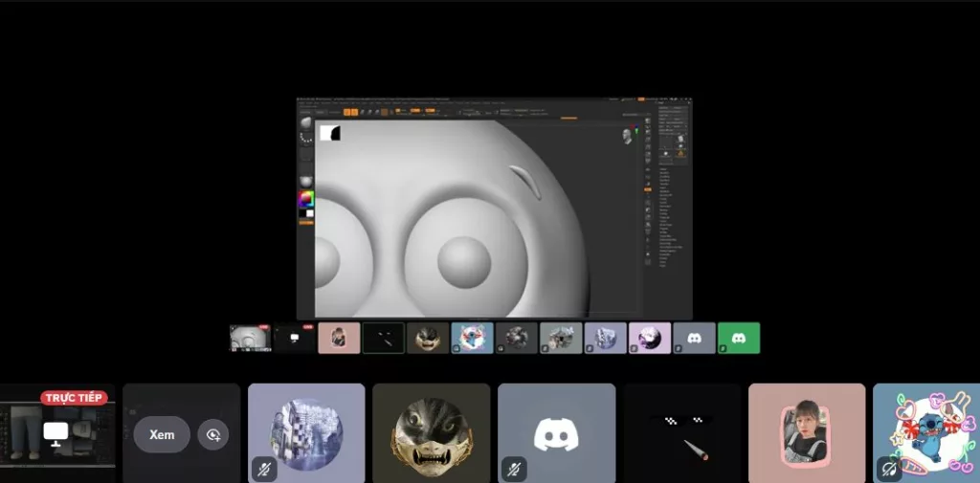980x483 pixels.
Task: Click the ZBrush material sphere thumbnail
Action: tap(306, 181)
